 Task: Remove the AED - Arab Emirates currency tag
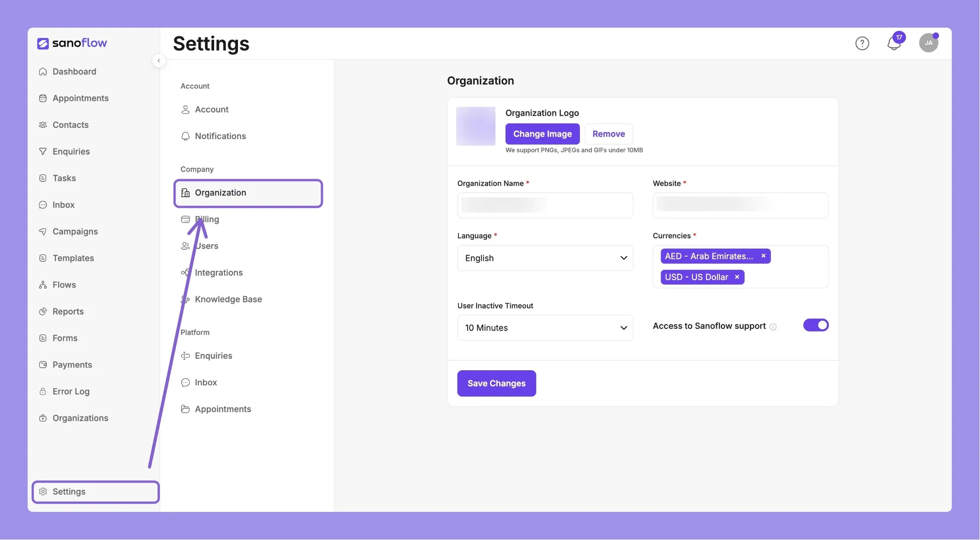[x=763, y=256]
